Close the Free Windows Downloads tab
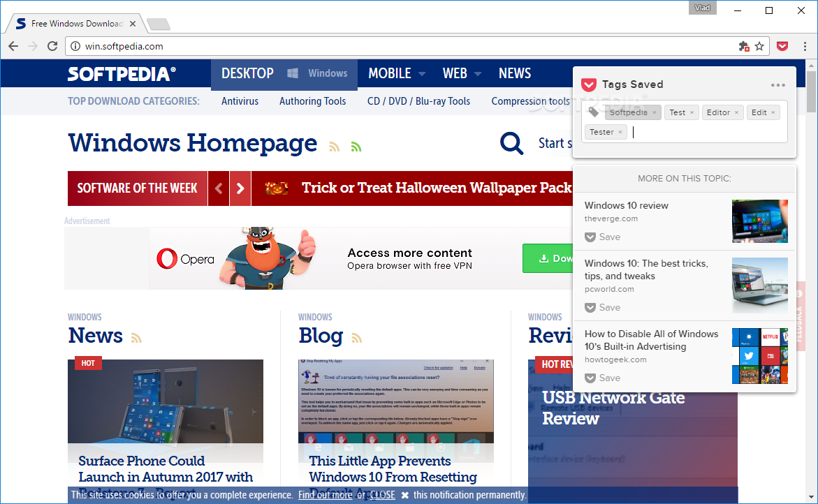 pos(133,24)
